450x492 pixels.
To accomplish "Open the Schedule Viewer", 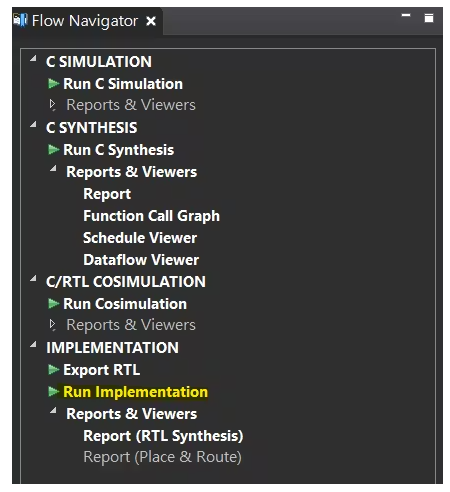I will pyautogui.click(x=140, y=238).
